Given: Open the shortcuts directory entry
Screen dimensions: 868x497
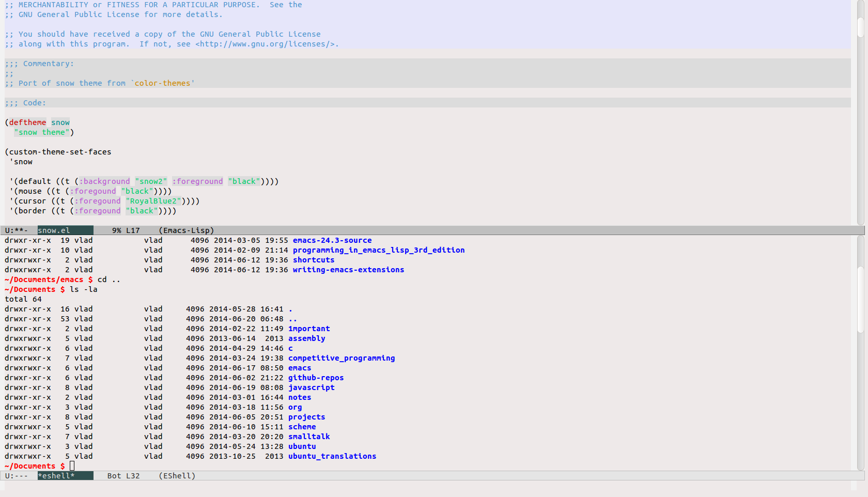Looking at the screenshot, I should [314, 260].
